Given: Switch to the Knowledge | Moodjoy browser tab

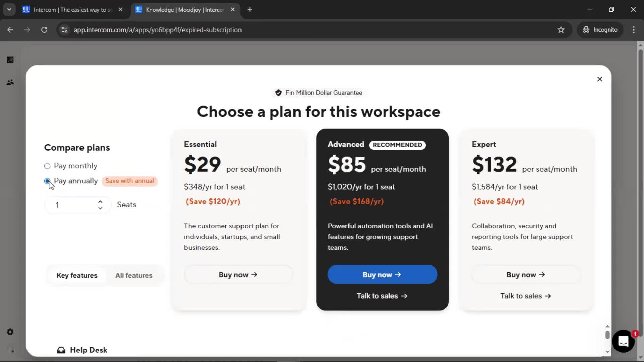Looking at the screenshot, I should 185,10.
